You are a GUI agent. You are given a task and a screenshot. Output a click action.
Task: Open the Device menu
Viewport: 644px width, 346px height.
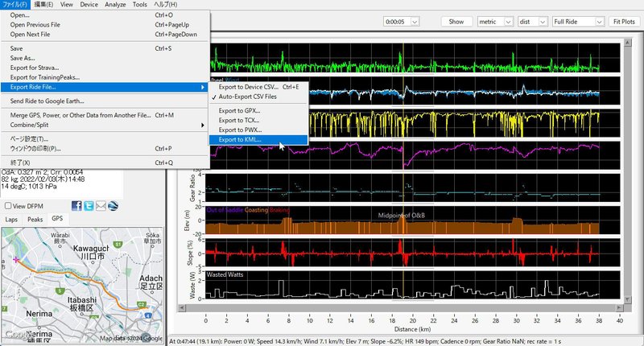(x=89, y=5)
